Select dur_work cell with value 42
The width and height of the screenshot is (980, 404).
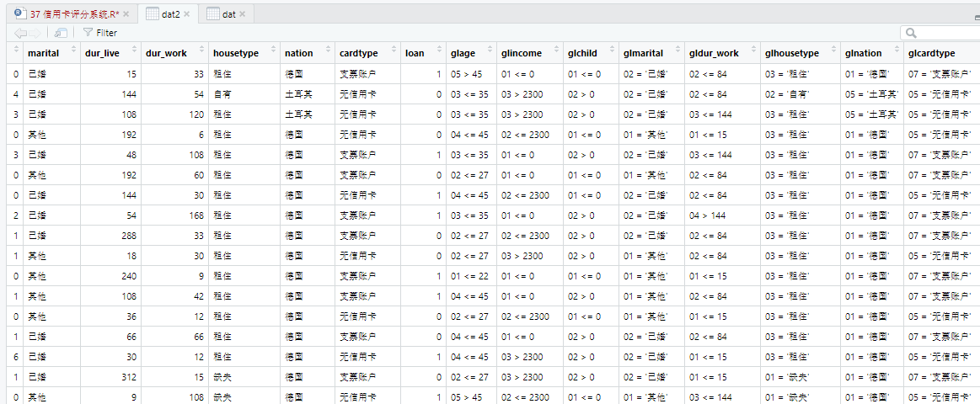pyautogui.click(x=175, y=296)
